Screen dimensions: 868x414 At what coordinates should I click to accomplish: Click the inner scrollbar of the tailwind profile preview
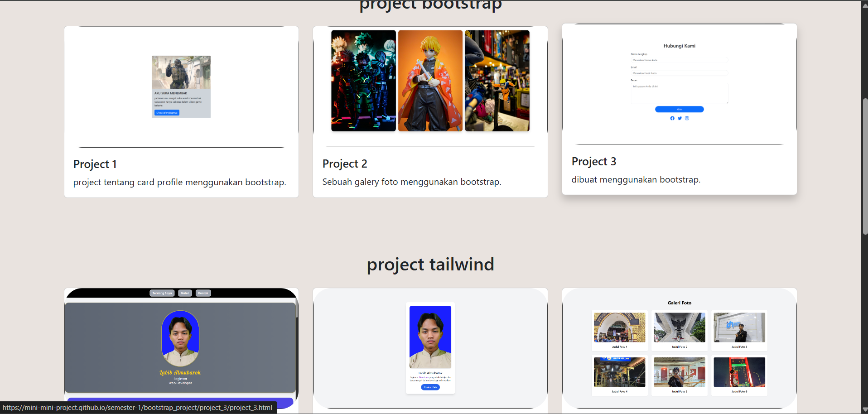(x=297, y=308)
